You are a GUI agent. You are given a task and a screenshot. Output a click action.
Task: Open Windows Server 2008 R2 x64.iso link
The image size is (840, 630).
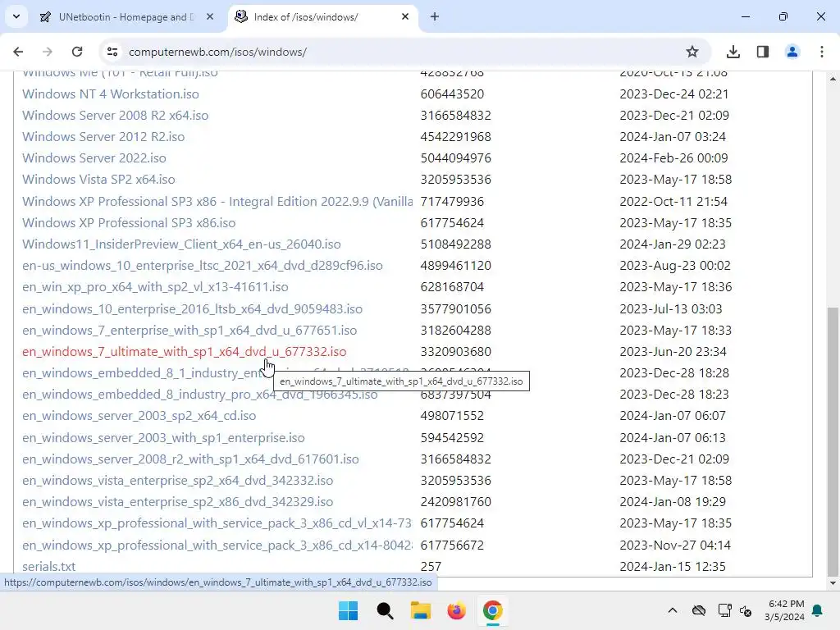[115, 115]
